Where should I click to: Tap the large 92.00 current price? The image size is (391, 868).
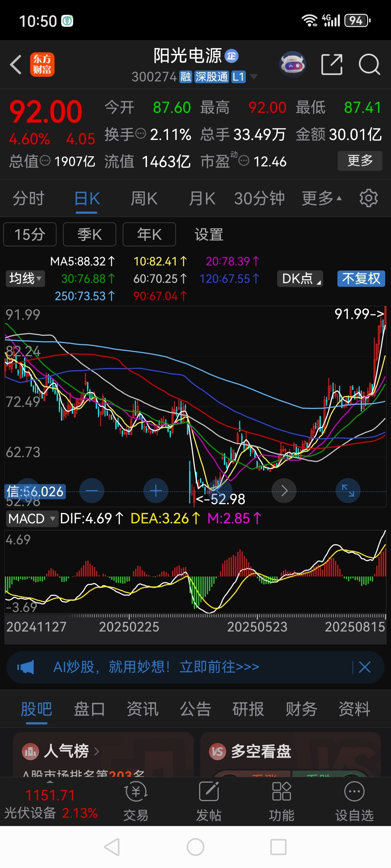coord(46,112)
